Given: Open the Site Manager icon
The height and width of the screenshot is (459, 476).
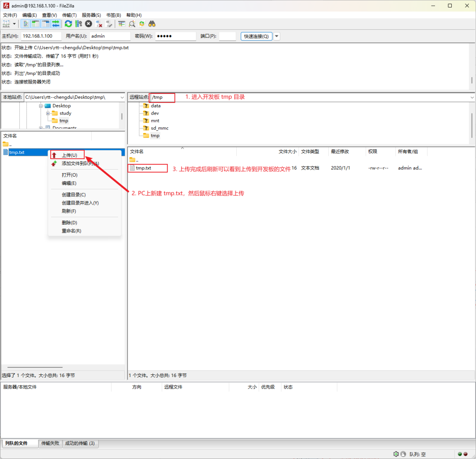Looking at the screenshot, I should pos(6,24).
